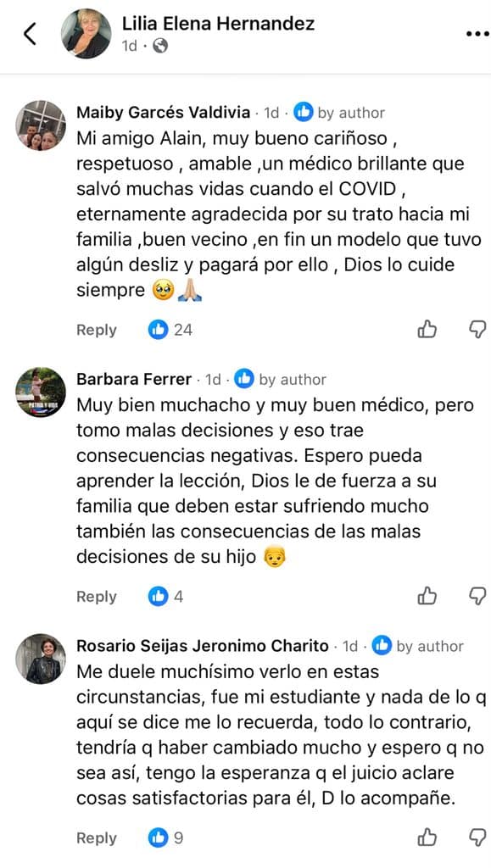
Task: Open Barbara Ferrer's avatar picture
Action: pos(41,392)
